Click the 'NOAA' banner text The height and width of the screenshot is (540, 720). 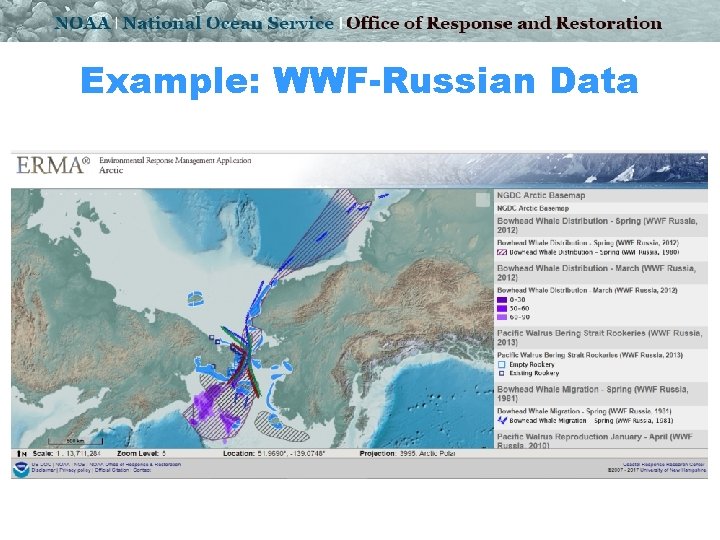click(x=83, y=23)
